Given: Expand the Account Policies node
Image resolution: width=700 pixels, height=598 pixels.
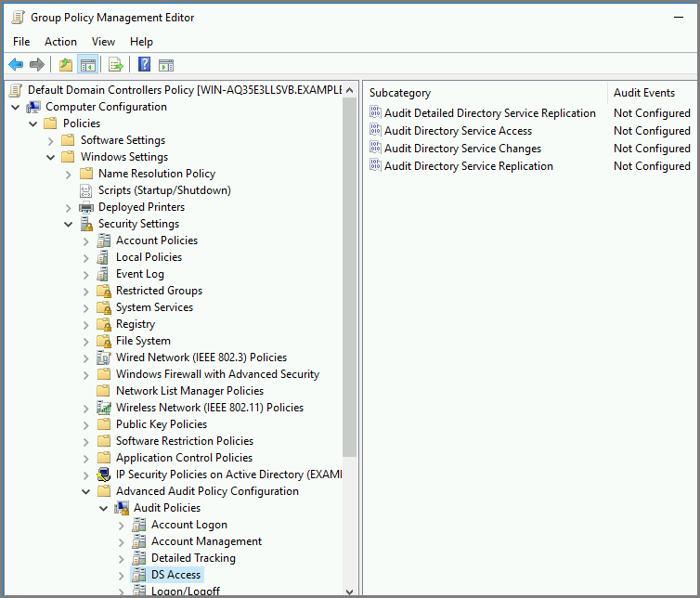Looking at the screenshot, I should coord(86,240).
